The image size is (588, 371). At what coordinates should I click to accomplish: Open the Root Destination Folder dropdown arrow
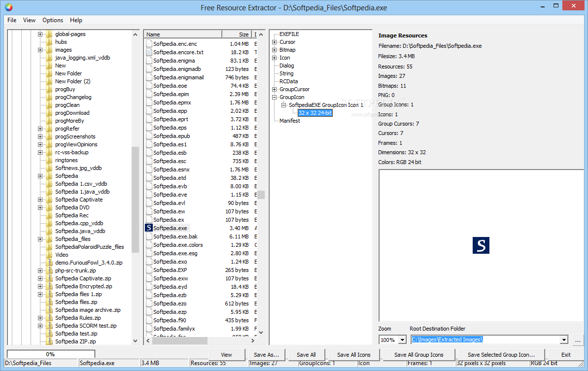pos(564,340)
